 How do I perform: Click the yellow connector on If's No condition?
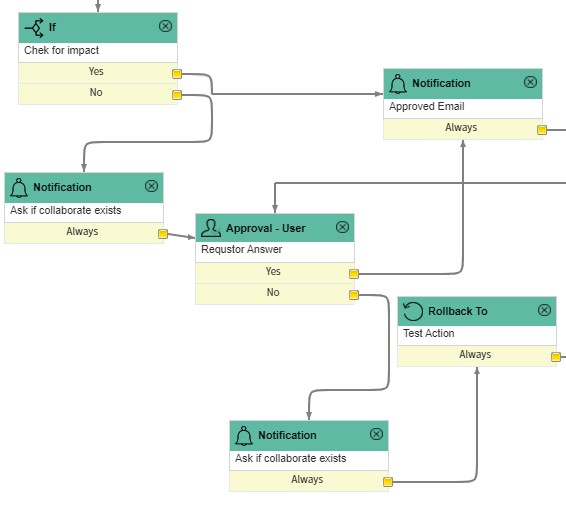pos(177,95)
